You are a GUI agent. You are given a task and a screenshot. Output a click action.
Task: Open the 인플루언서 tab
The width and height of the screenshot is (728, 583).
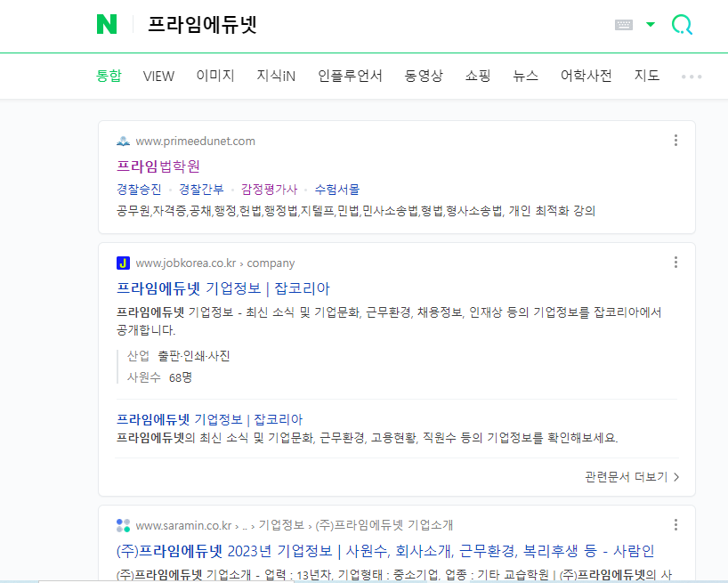point(350,76)
